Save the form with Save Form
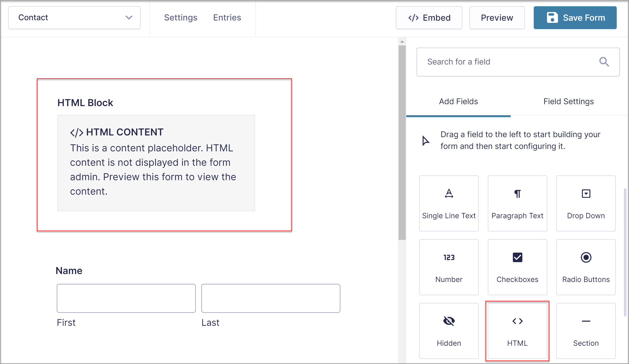 point(575,18)
